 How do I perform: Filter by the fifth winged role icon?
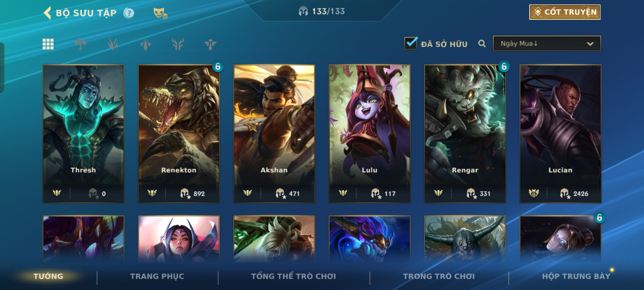[x=210, y=44]
